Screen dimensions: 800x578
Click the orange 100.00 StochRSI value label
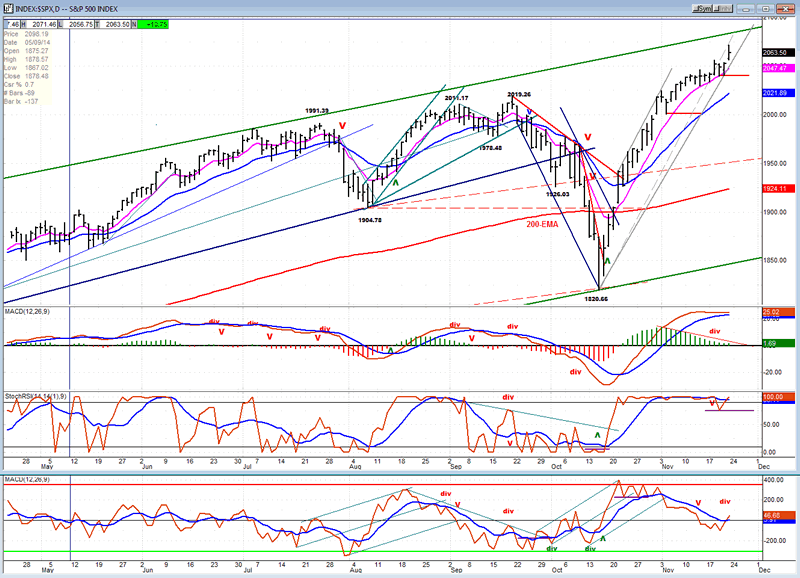pyautogui.click(x=778, y=396)
